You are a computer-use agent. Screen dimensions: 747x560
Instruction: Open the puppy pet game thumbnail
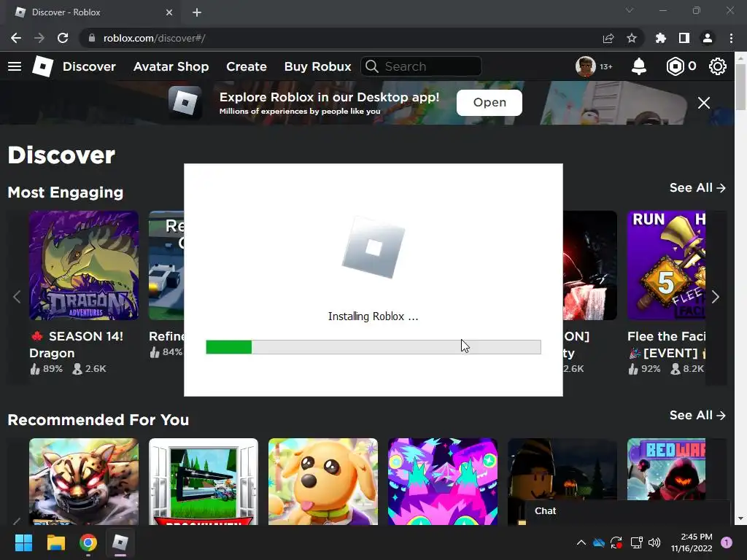pos(323,481)
